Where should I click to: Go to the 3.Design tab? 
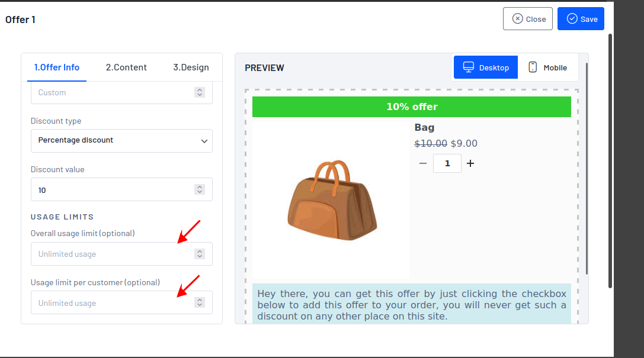[x=191, y=67]
